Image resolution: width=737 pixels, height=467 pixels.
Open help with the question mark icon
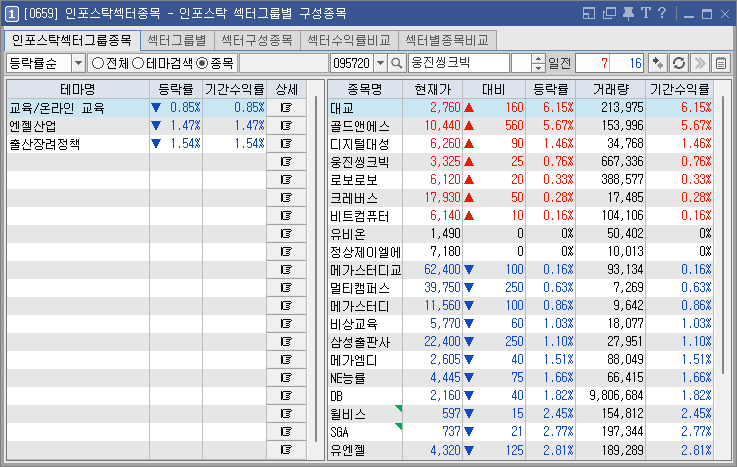pyautogui.click(x=662, y=13)
